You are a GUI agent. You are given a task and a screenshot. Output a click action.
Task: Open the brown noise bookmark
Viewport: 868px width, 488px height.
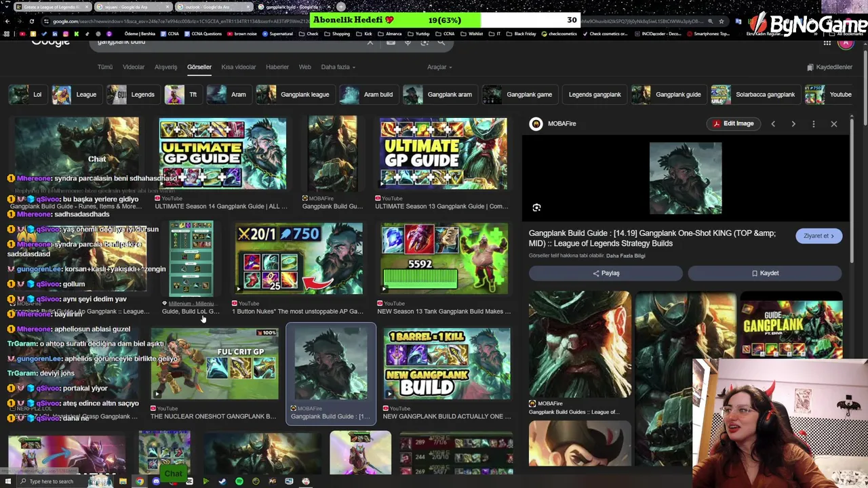[x=242, y=34]
